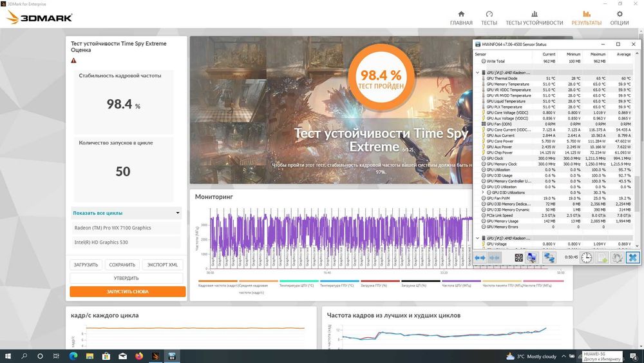Click the Загрузить button
The height and width of the screenshot is (363, 644).
click(86, 265)
